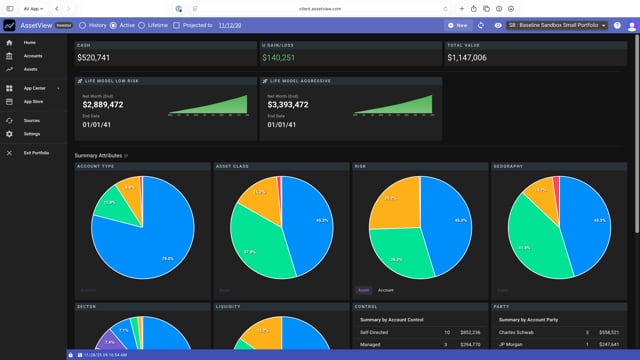Open the AV App browser profile dropdown
Screen dimensions: 640x360
33,9
